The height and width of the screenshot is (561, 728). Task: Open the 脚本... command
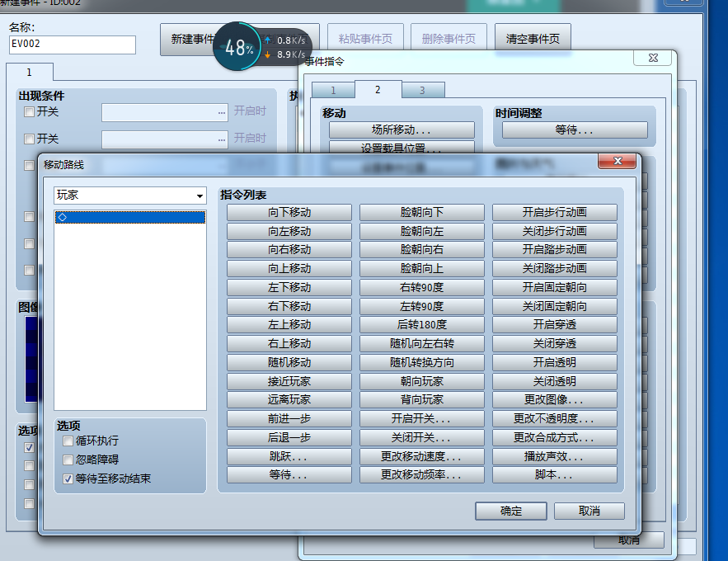click(555, 475)
